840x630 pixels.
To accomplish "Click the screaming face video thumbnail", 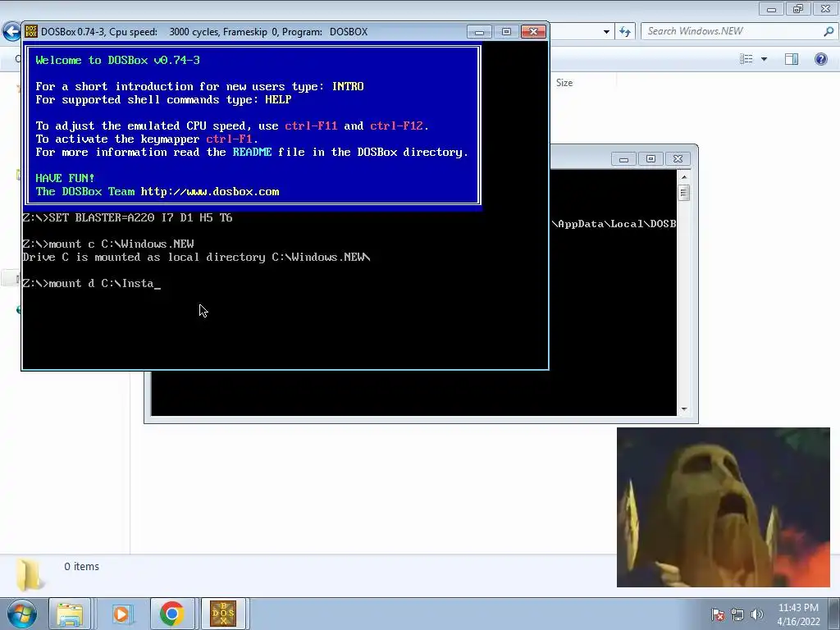I will pyautogui.click(x=724, y=507).
